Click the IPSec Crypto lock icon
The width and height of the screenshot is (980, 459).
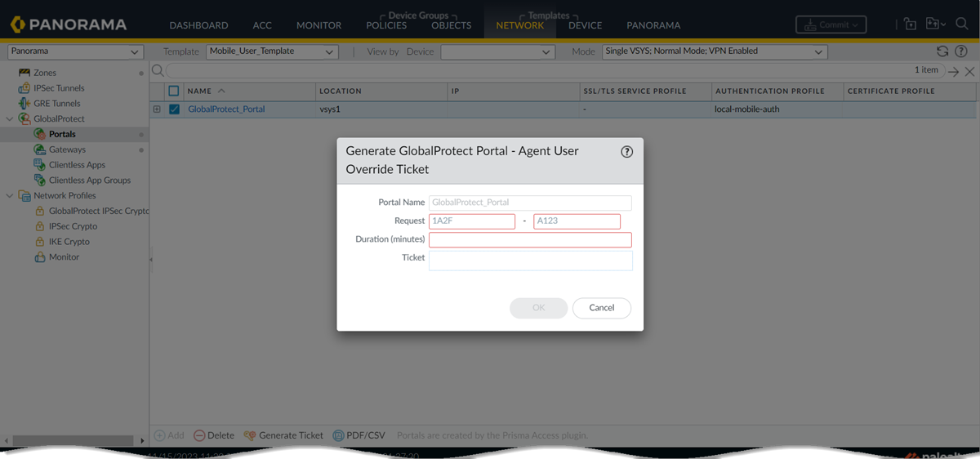(40, 226)
